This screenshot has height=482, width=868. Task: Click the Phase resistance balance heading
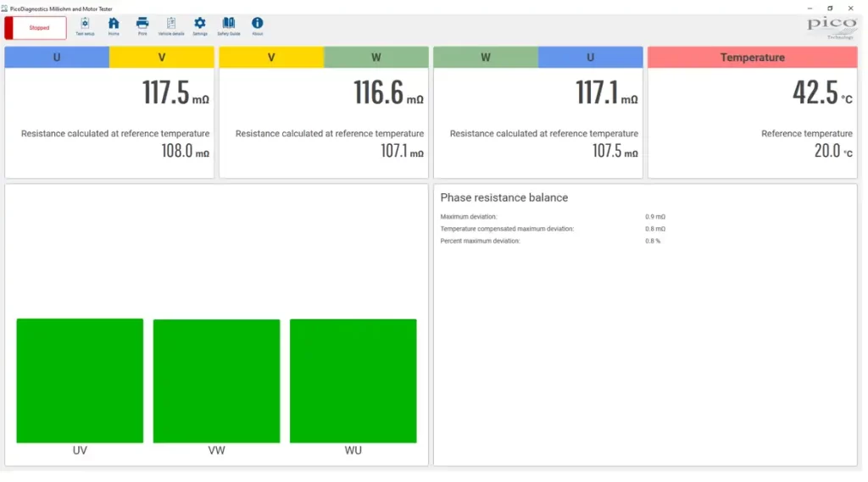pos(504,197)
